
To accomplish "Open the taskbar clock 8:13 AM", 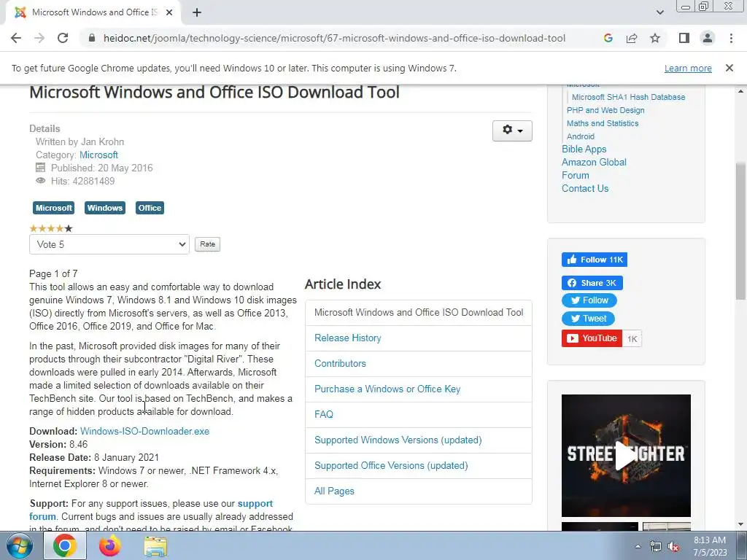I will (710, 546).
